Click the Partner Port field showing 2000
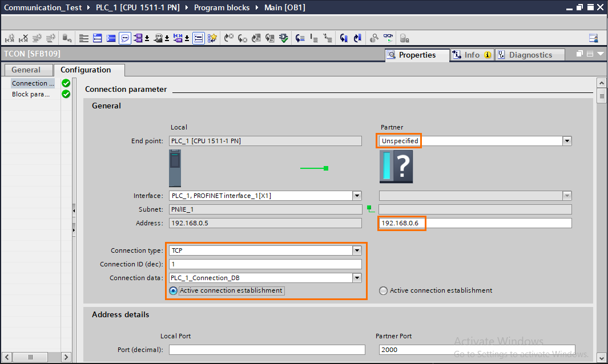 (477, 350)
